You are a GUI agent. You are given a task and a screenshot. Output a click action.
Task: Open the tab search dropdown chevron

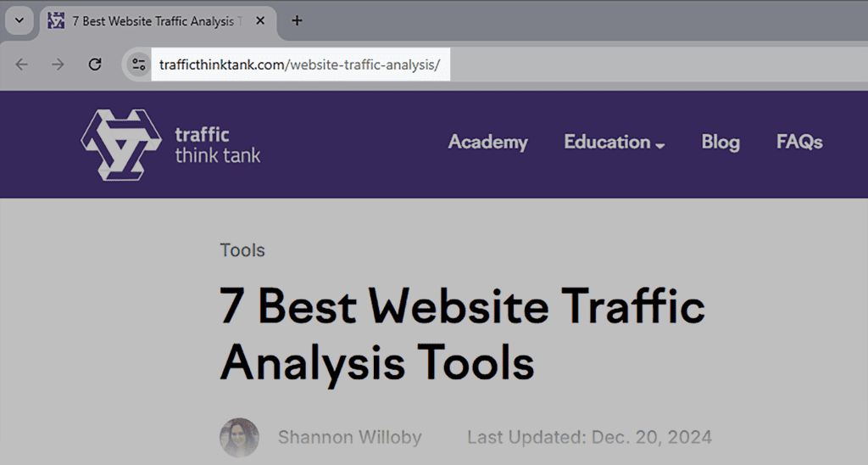pos(19,20)
